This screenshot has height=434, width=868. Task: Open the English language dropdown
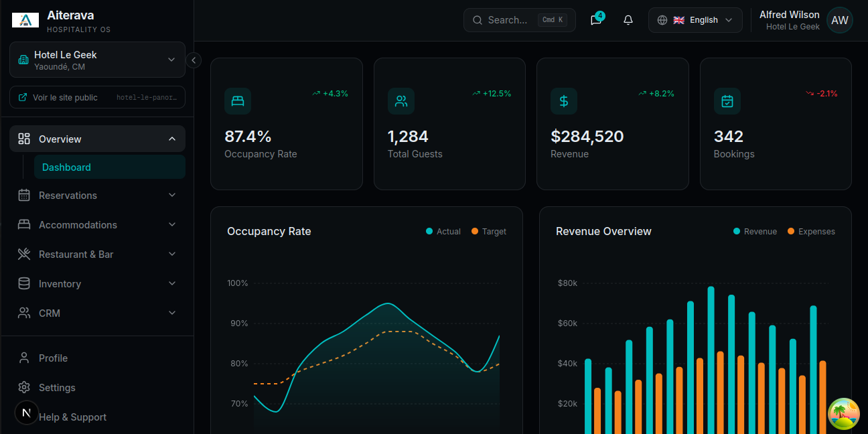point(695,20)
